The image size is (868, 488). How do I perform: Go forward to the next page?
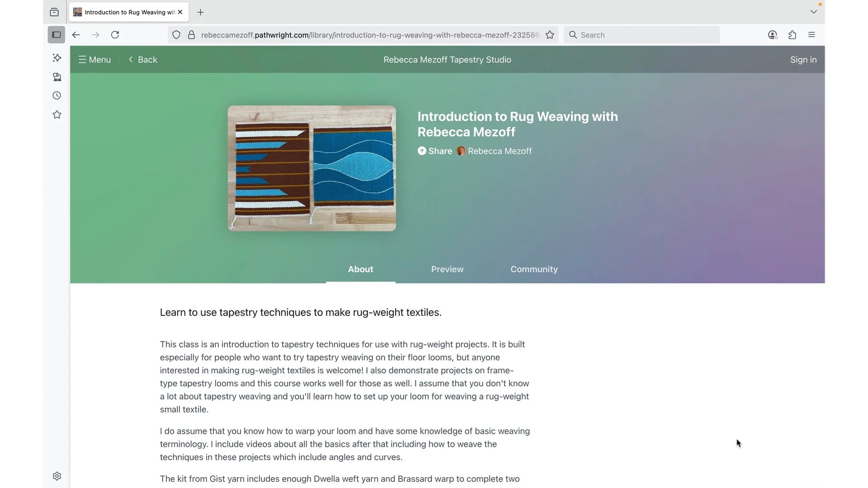coord(95,35)
